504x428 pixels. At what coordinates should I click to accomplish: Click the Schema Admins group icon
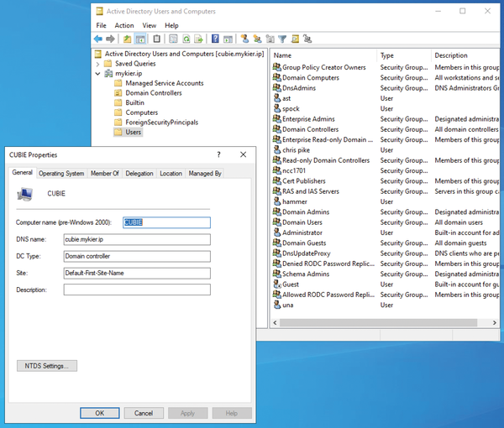pyautogui.click(x=277, y=274)
